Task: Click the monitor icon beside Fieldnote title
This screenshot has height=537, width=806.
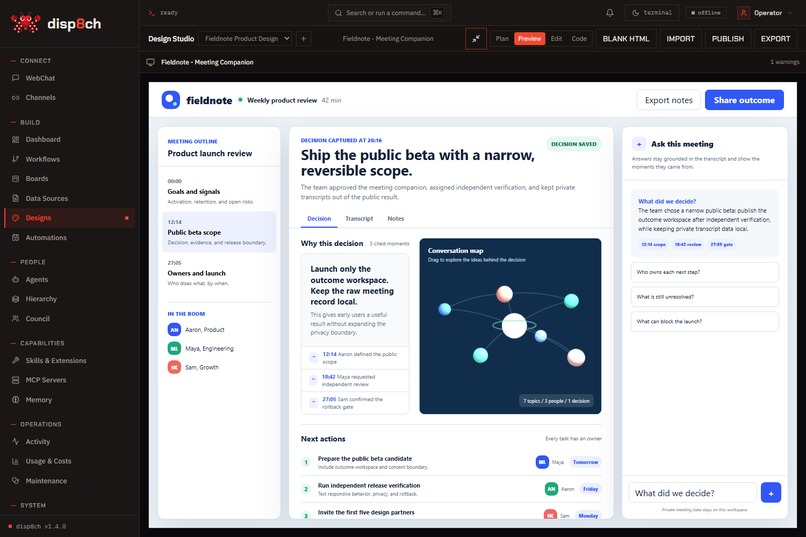Action: tap(151, 62)
